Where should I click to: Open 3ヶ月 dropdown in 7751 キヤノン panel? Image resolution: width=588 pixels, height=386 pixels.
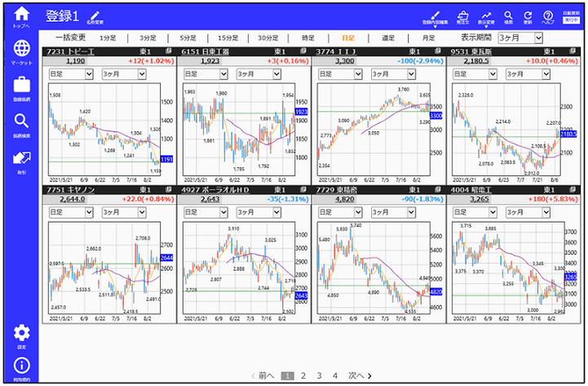(124, 212)
